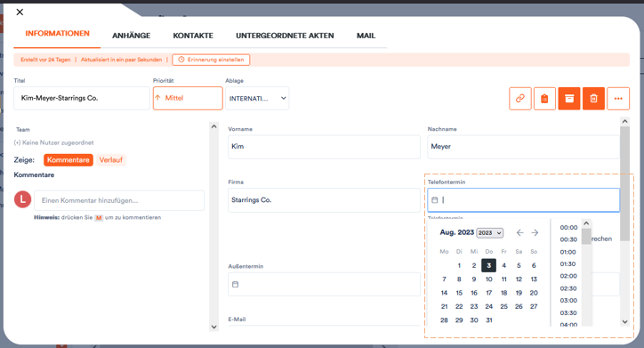
Task: Open UNTERGEORDNETE AKTEN tab
Action: tap(285, 36)
